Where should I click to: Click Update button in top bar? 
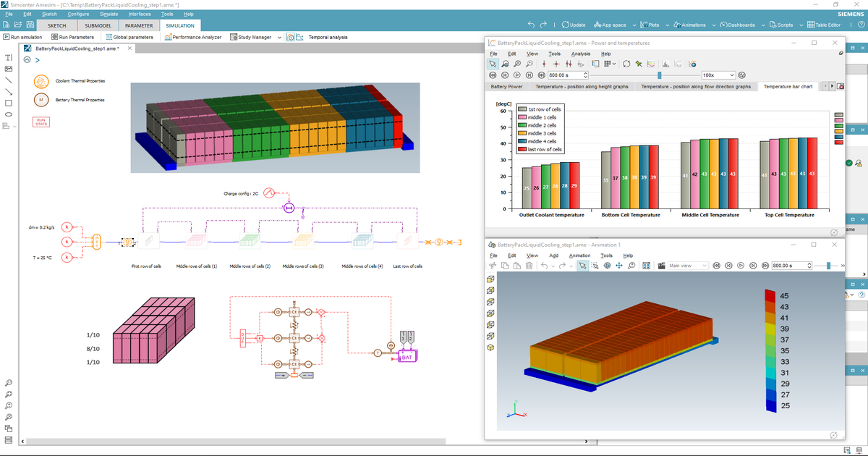[573, 25]
